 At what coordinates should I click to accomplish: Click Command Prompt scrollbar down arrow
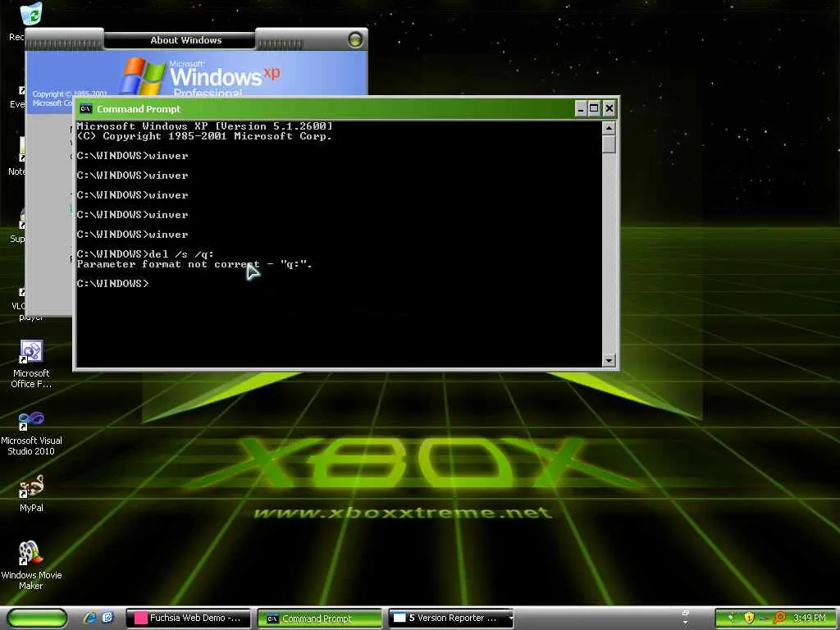coord(609,360)
